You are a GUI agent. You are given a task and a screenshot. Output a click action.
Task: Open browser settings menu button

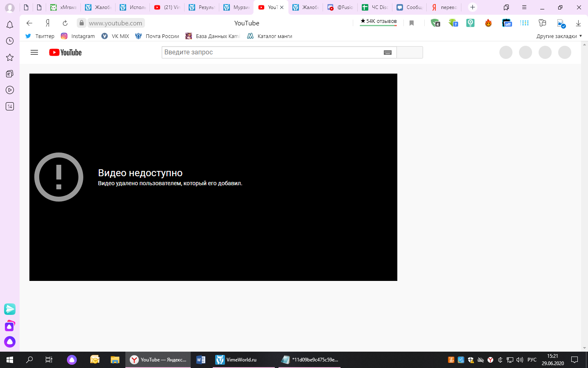coord(524,7)
